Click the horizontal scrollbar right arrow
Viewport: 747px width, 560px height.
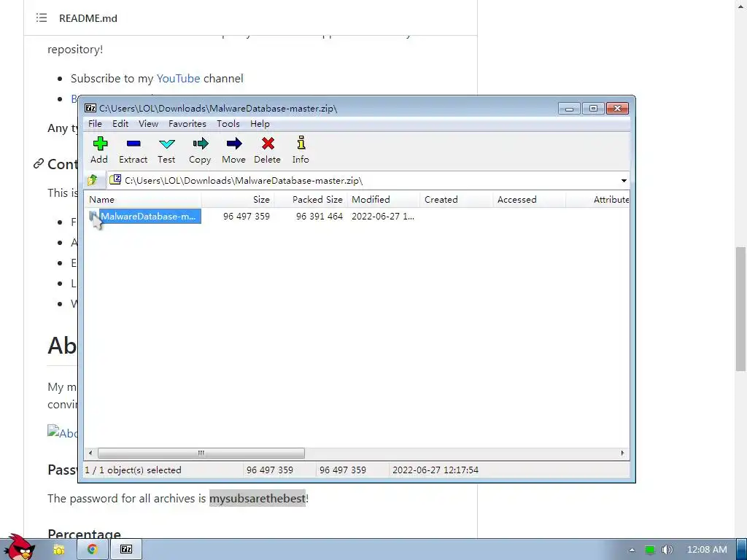click(622, 453)
